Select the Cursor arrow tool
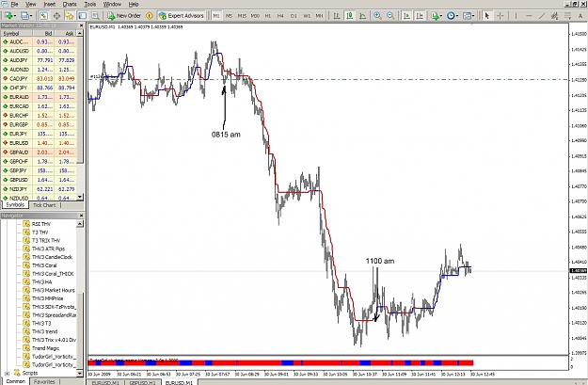 486,16
